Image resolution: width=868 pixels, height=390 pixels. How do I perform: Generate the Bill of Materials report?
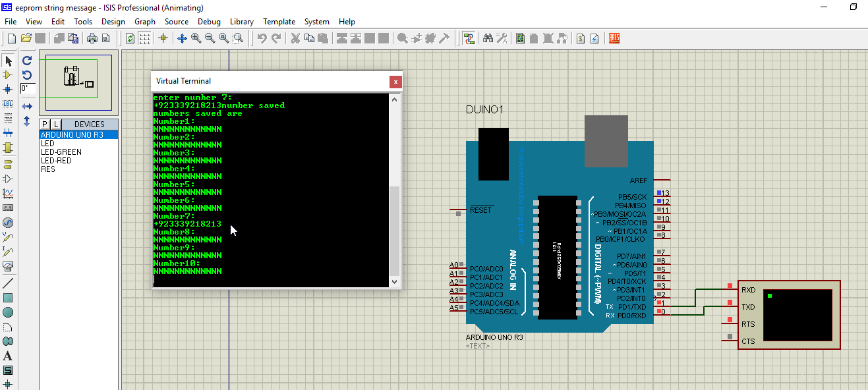point(579,38)
